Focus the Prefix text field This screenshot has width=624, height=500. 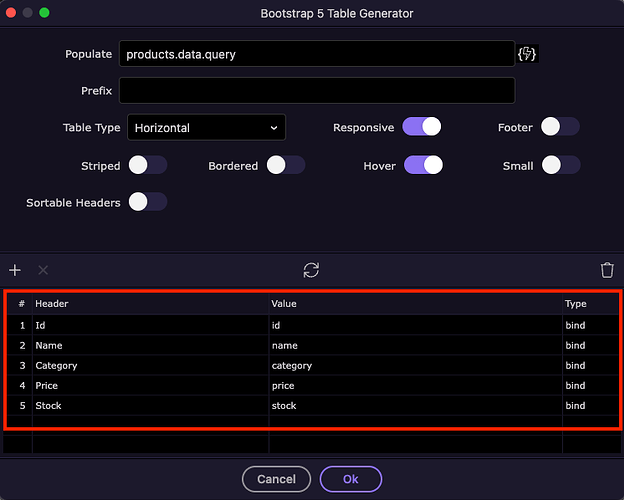click(x=316, y=91)
